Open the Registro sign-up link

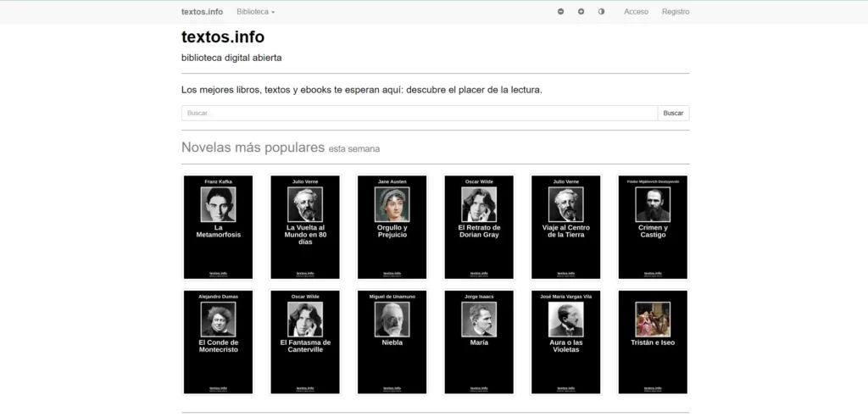(675, 12)
